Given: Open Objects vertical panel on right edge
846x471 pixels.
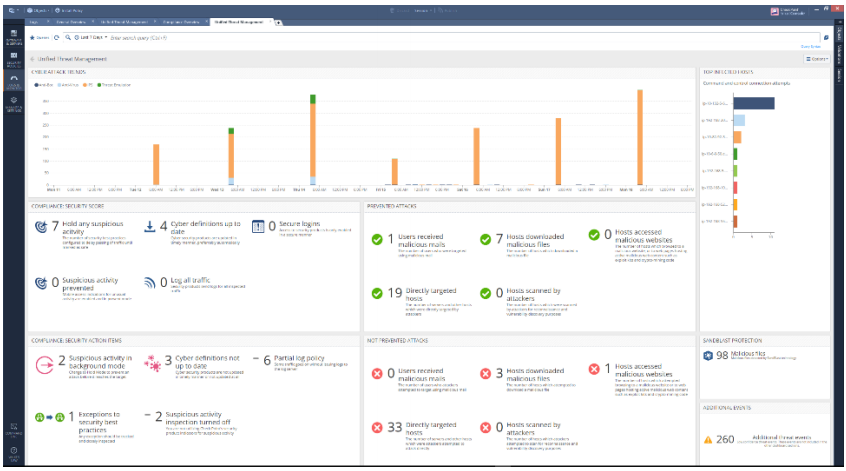Looking at the screenshot, I should coord(839,33).
